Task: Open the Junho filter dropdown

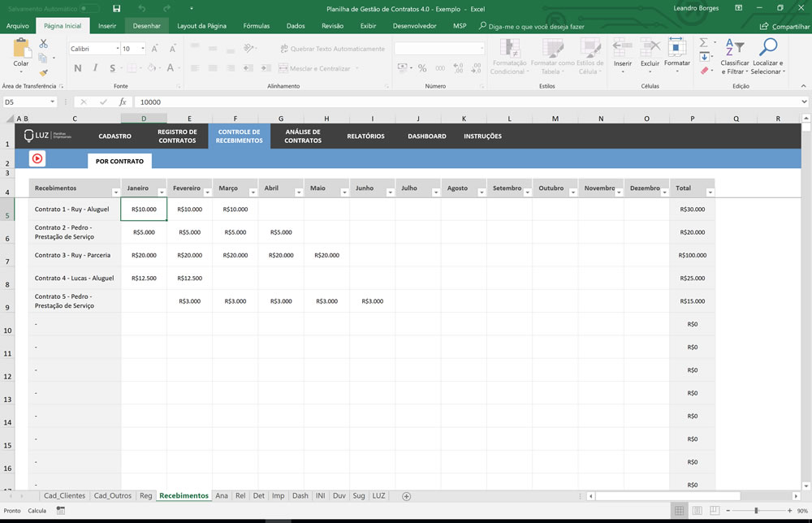Action: click(390, 192)
